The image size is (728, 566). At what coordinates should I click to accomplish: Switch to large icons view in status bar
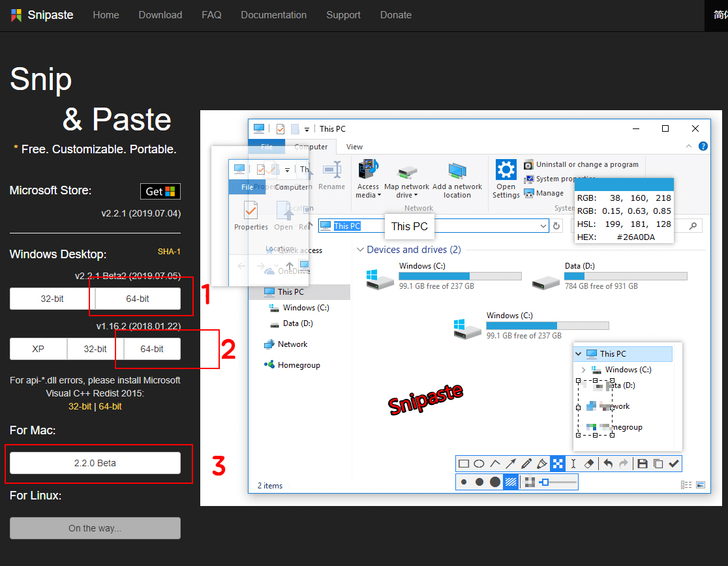pyautogui.click(x=701, y=484)
